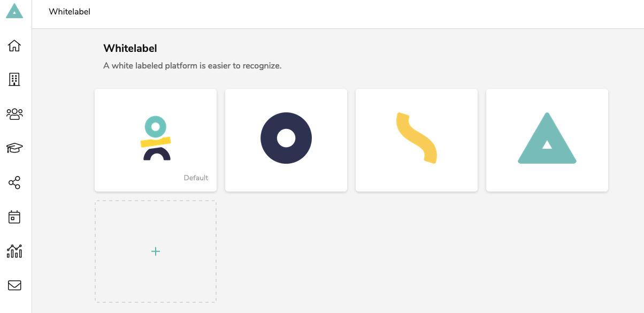Open the Home page from the sidebar

[x=14, y=45]
